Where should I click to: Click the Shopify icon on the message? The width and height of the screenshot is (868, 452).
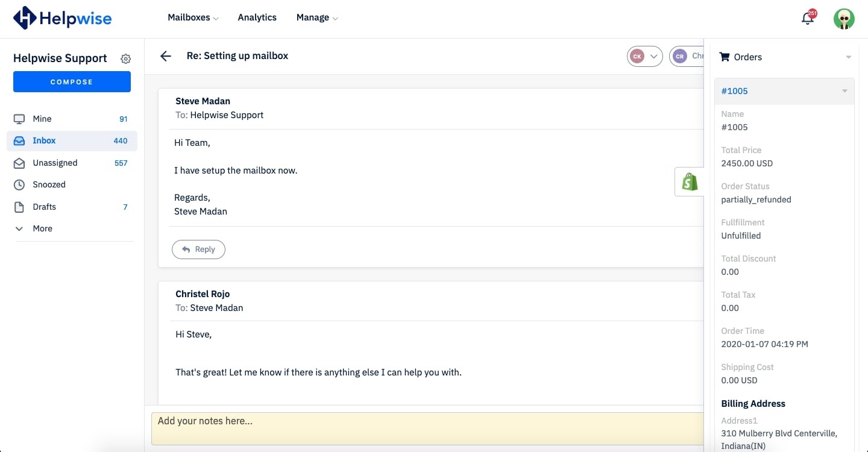(689, 181)
